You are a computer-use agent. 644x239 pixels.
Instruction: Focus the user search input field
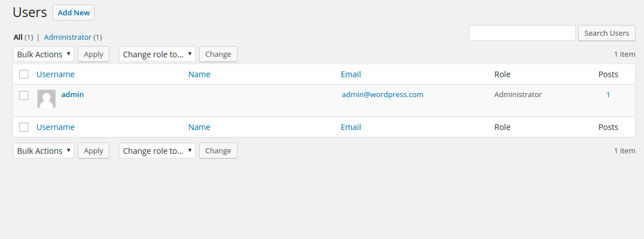click(x=522, y=33)
